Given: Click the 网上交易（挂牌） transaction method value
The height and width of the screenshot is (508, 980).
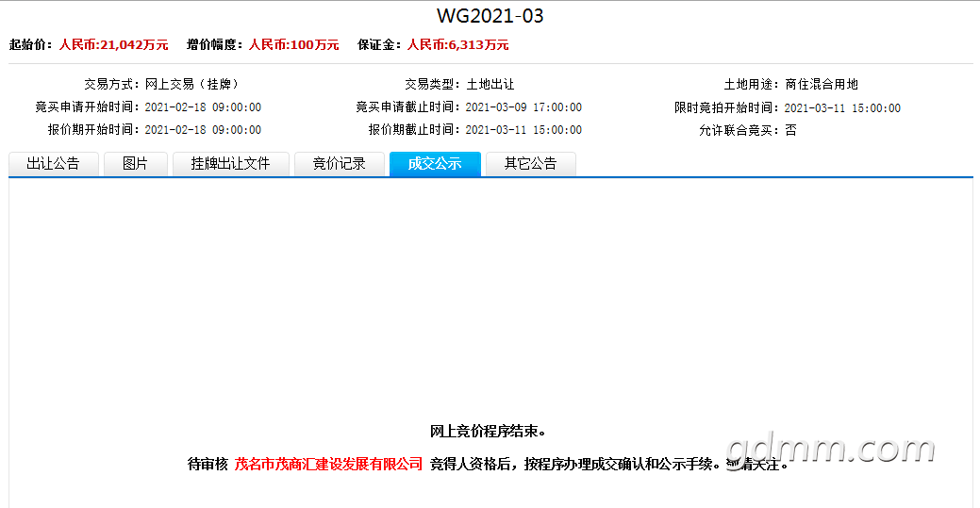Looking at the screenshot, I should 191,85.
